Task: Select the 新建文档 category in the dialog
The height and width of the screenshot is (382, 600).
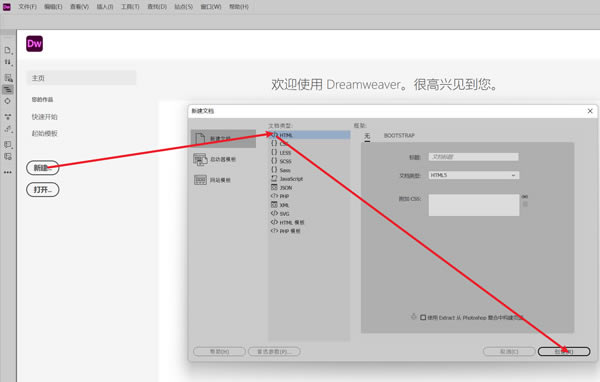Action: [223, 138]
